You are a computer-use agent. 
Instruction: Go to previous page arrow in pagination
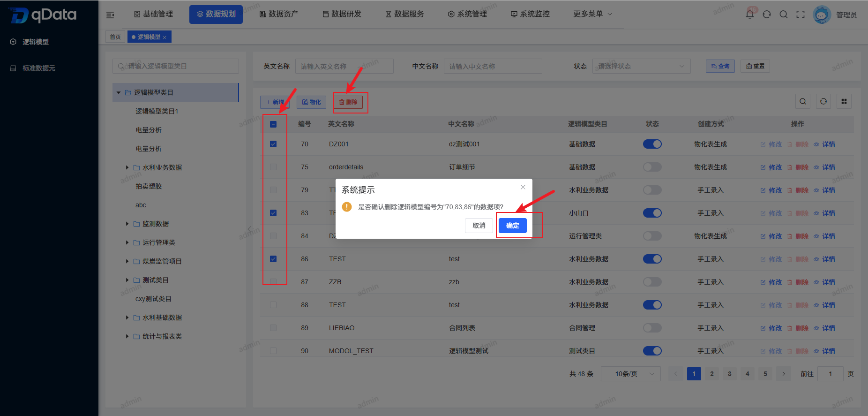[675, 374]
